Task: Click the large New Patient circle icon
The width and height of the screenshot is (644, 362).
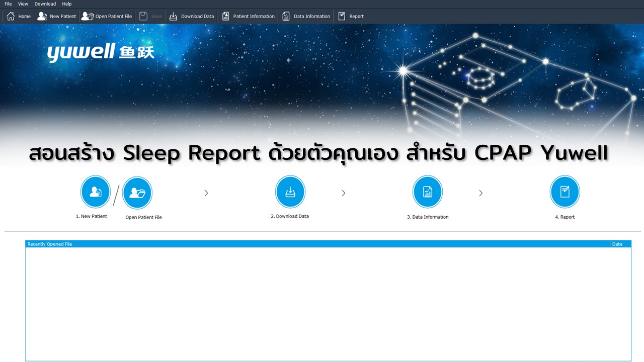Action: (95, 192)
